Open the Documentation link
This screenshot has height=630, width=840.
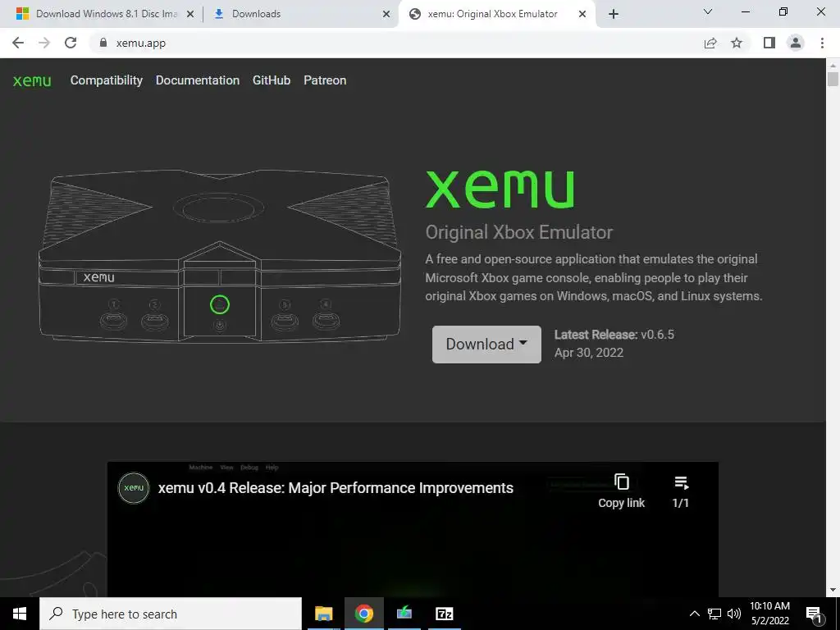pos(198,80)
